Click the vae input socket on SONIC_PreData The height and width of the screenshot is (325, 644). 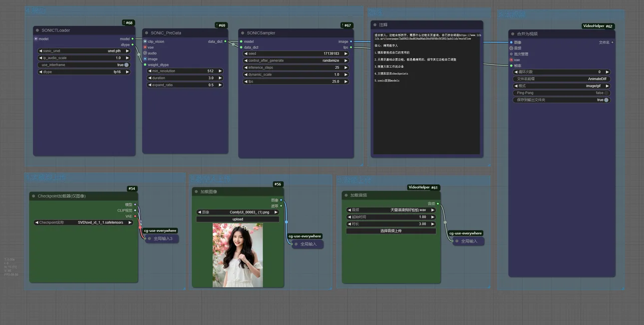(145, 47)
